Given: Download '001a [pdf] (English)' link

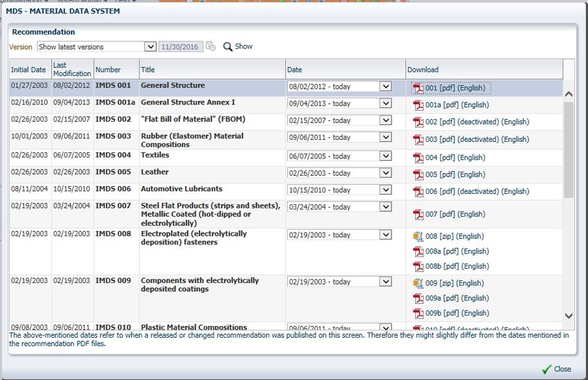Looking at the screenshot, I should coord(457,105).
